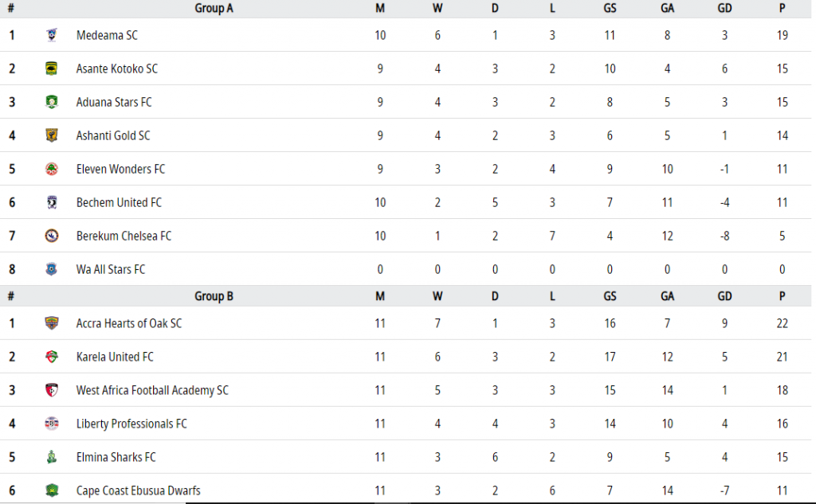Open the Aduana Stars FC badge
This screenshot has width=816, height=504.
[51, 102]
